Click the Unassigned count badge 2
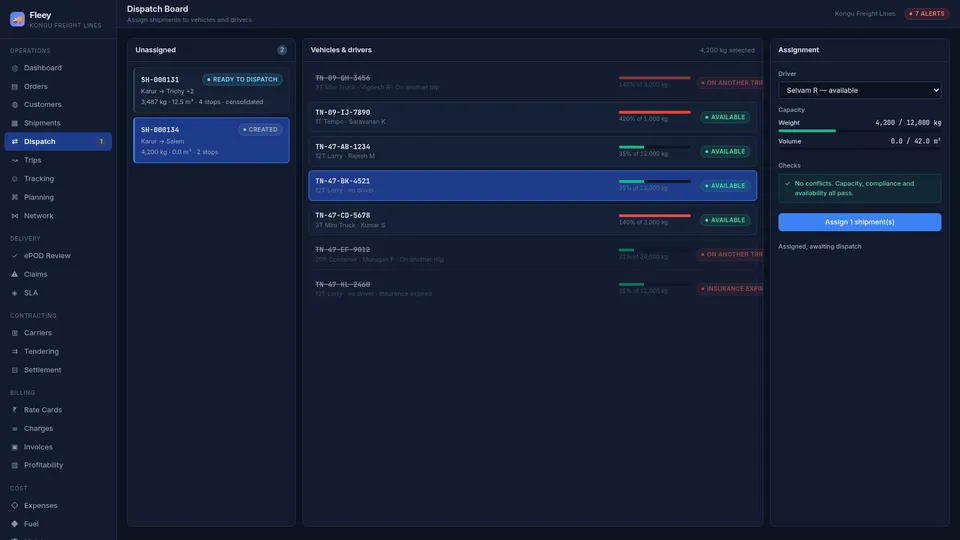The image size is (960, 540). (282, 50)
